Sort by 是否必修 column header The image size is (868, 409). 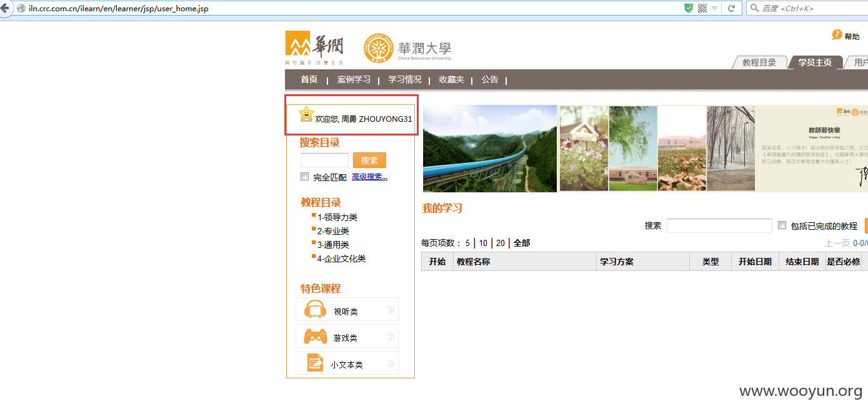coord(844,262)
